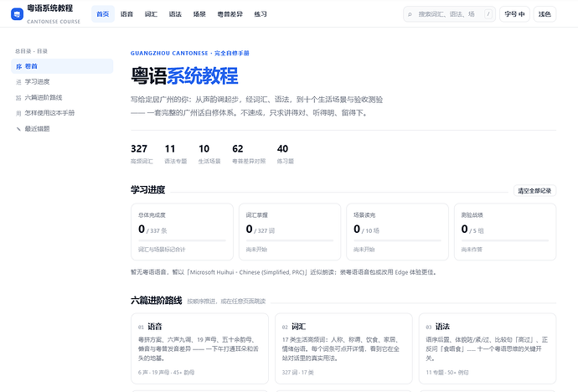Click the pencil icon beside 最近错题

tap(18, 129)
